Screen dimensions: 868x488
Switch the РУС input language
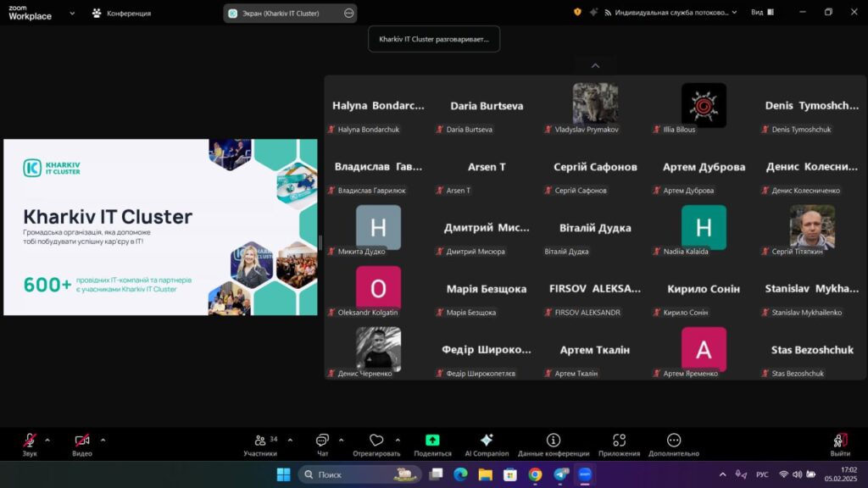click(762, 474)
